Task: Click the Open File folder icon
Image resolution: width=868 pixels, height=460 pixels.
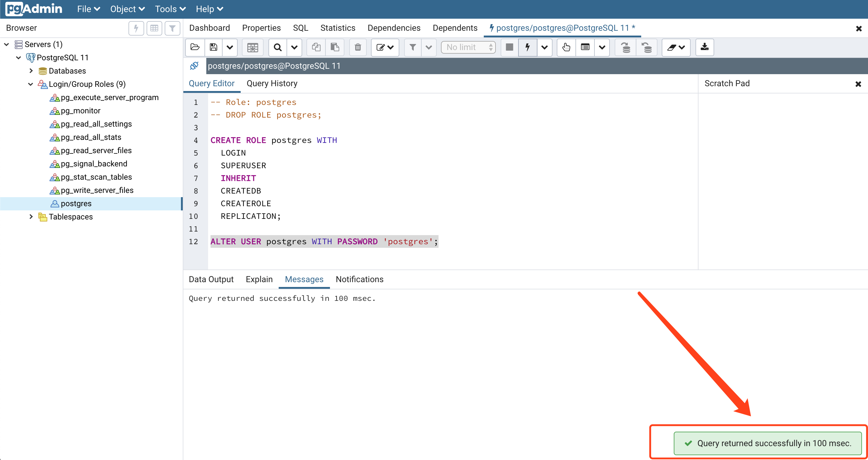Action: pyautogui.click(x=195, y=47)
